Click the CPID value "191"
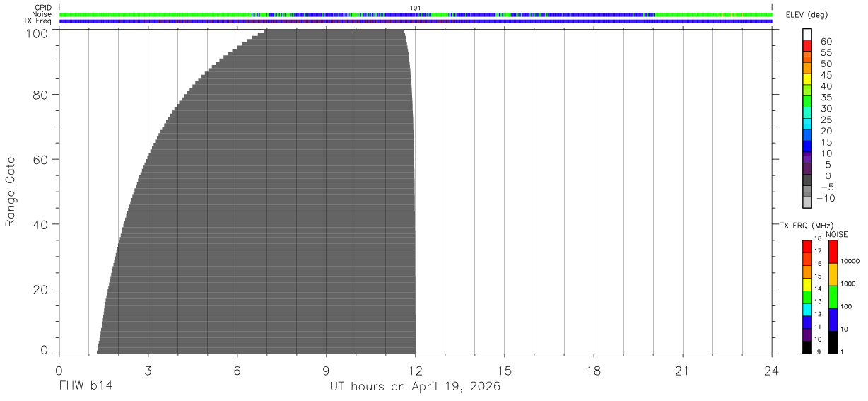 [x=416, y=8]
